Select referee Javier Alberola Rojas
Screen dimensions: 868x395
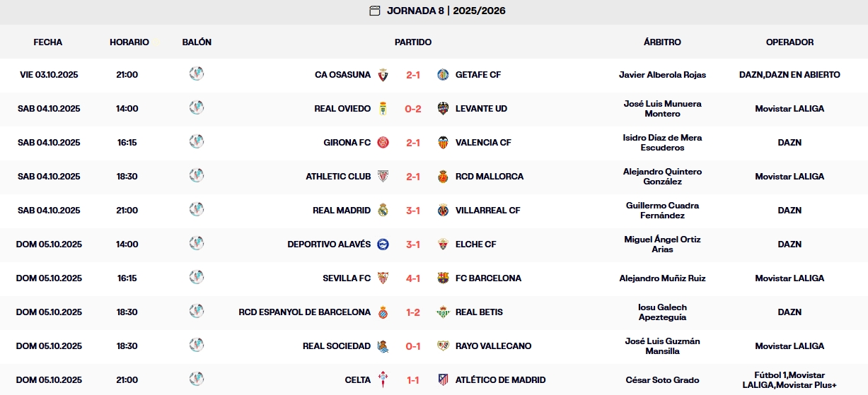(662, 75)
